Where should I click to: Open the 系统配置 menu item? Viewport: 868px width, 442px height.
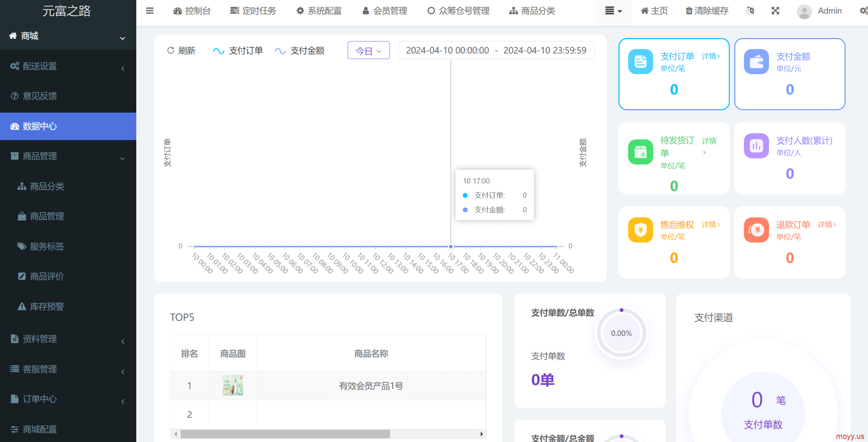click(x=319, y=11)
